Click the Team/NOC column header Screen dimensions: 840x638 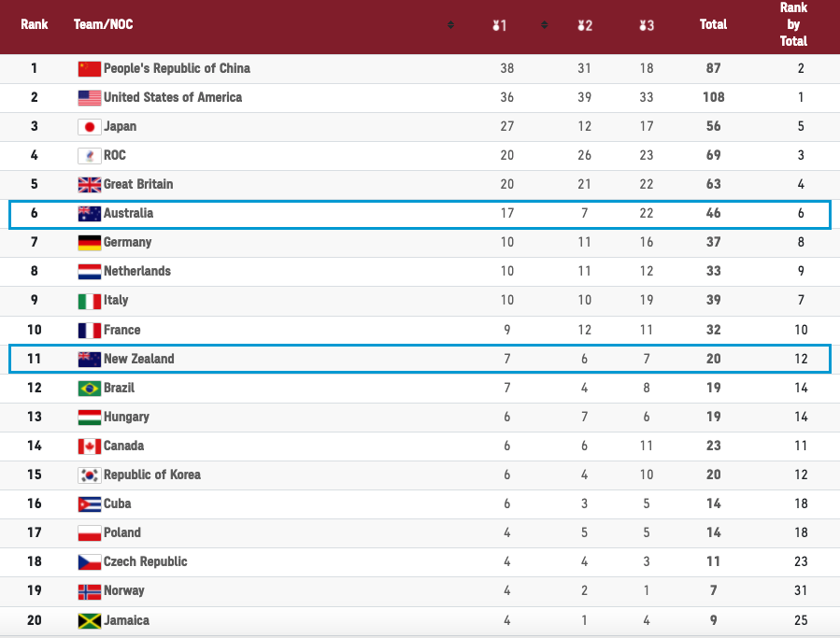click(x=103, y=24)
